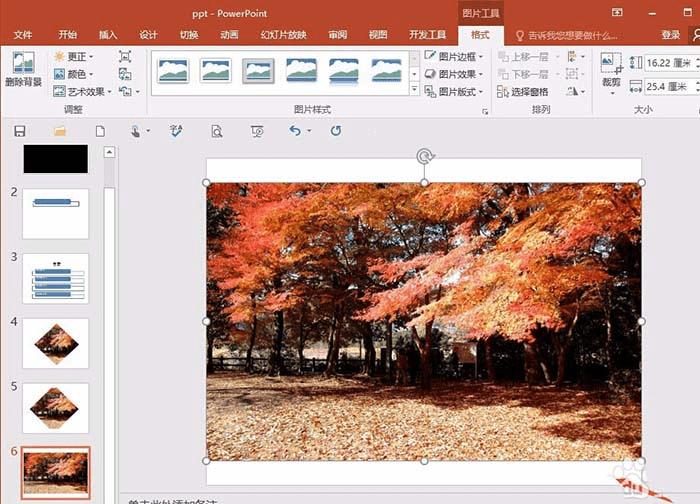Click the Crop (裁剪) tool
Viewport: 700px width, 504px height.
click(612, 71)
